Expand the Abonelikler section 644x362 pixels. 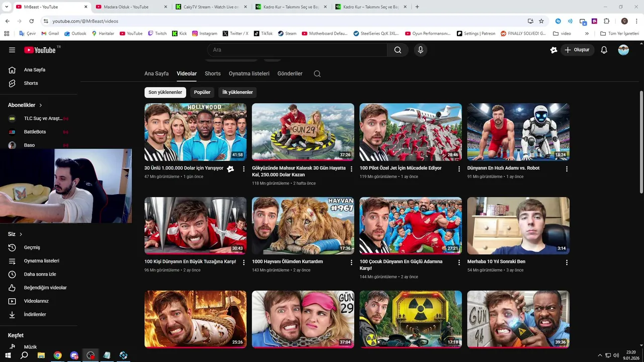pyautogui.click(x=25, y=105)
